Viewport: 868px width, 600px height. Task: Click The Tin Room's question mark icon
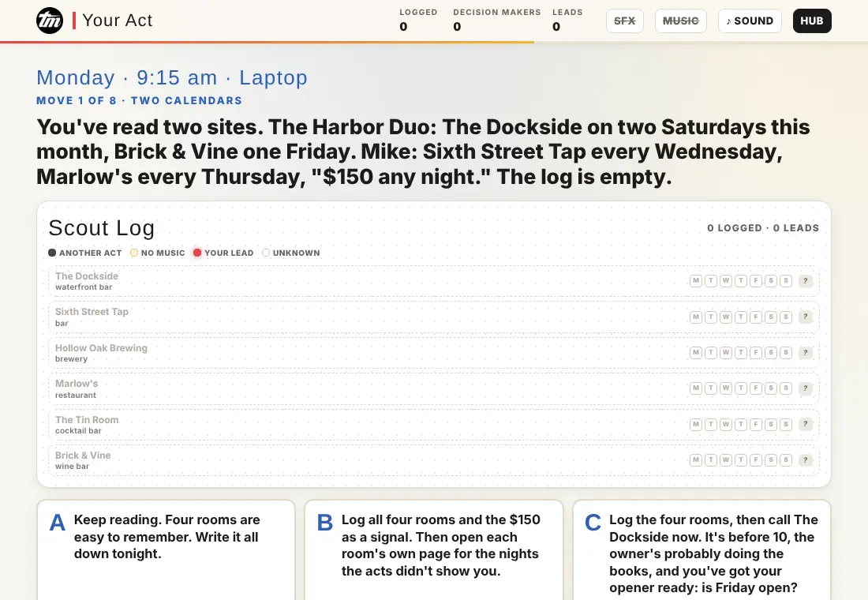click(806, 425)
